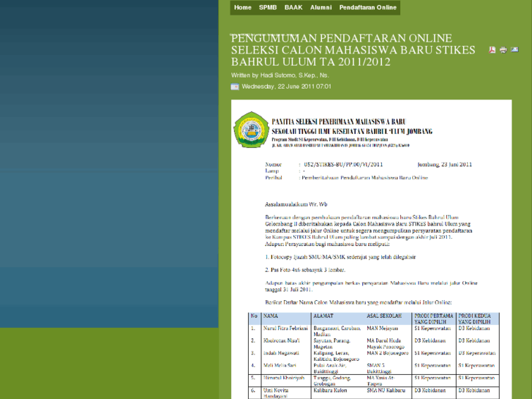This screenshot has height=399, width=532.
Task: Open the SPMB menu item
Action: coord(268,7)
